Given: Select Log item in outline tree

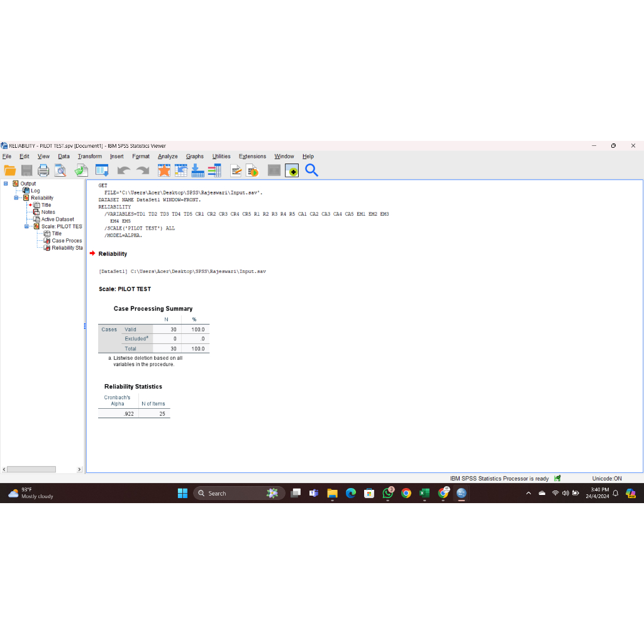Looking at the screenshot, I should pyautogui.click(x=35, y=191).
